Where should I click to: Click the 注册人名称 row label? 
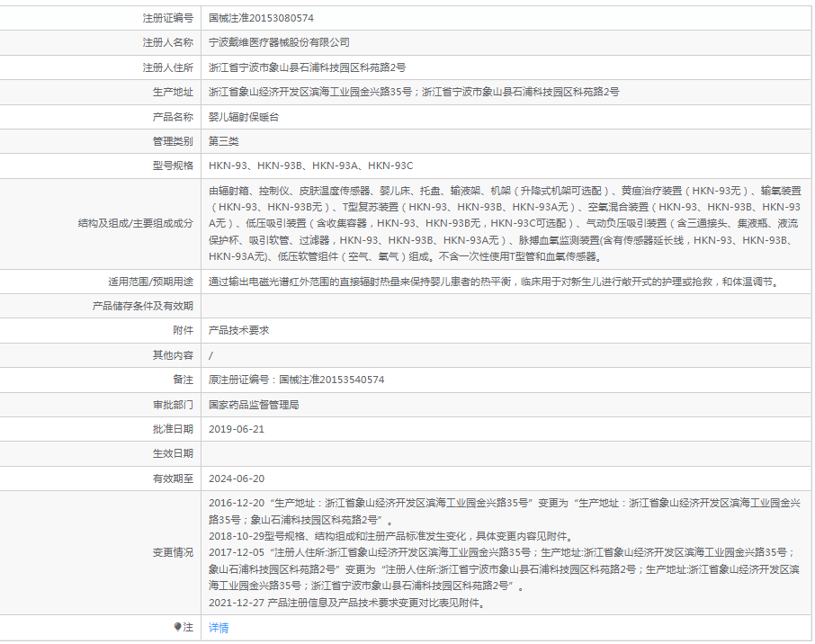click(x=168, y=42)
